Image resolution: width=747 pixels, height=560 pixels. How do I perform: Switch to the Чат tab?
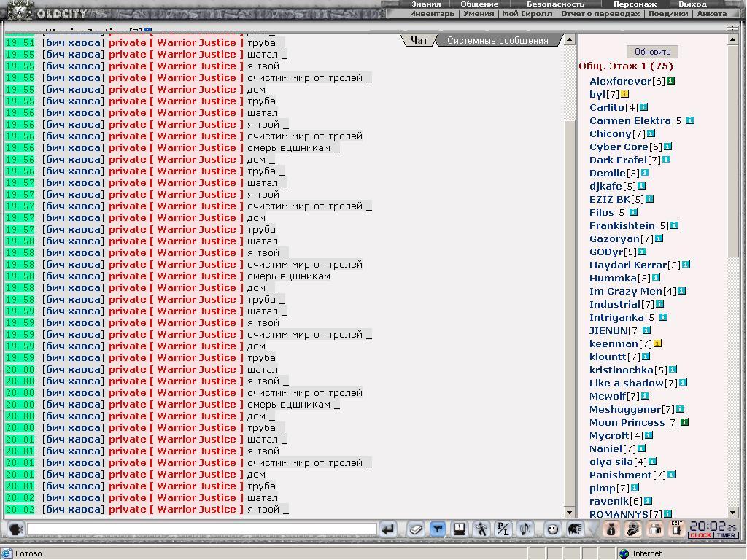419,41
